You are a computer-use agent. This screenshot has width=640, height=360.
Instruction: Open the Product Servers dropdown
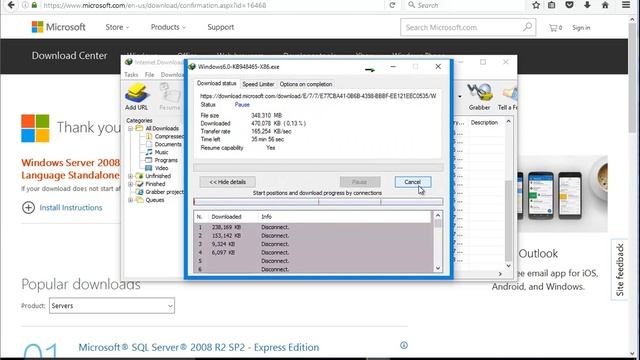pos(112,306)
